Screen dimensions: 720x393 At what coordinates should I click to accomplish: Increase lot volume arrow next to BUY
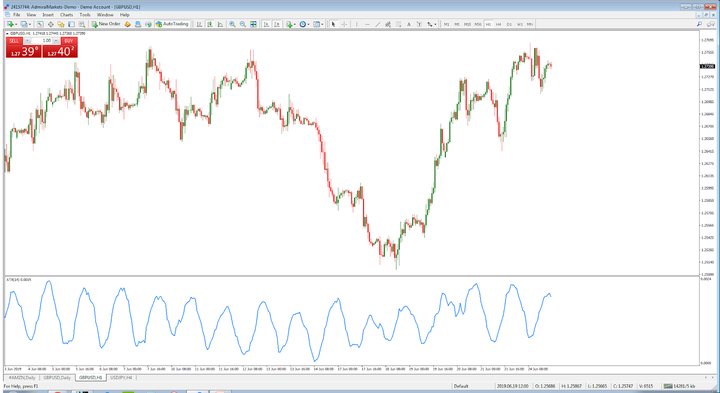click(56, 41)
